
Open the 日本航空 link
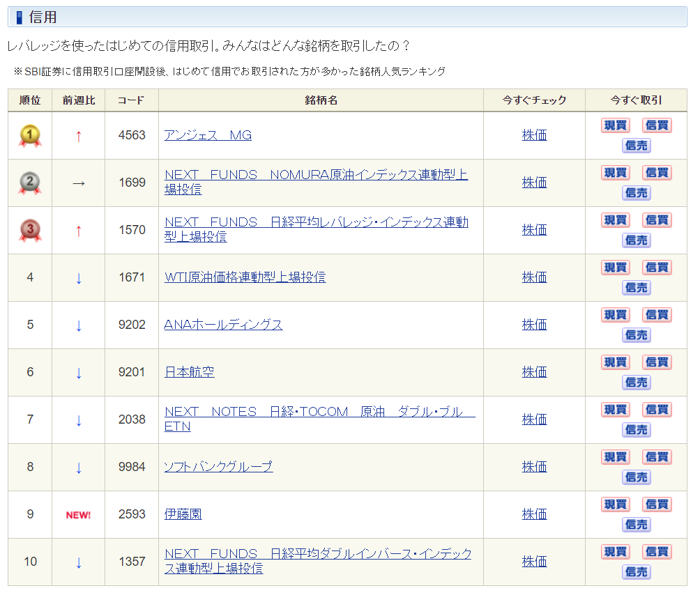point(189,371)
